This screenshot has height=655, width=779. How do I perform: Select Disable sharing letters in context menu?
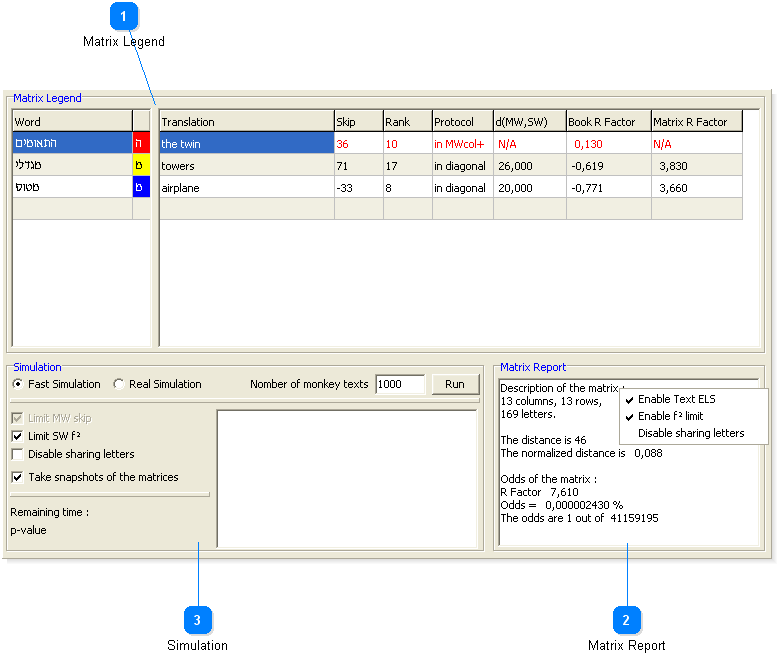coord(690,433)
